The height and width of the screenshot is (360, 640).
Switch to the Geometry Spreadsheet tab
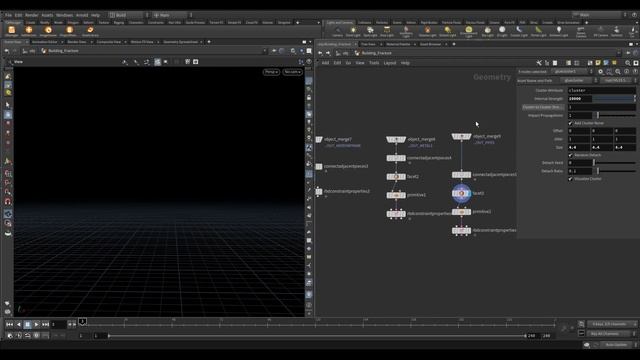pyautogui.click(x=180, y=42)
